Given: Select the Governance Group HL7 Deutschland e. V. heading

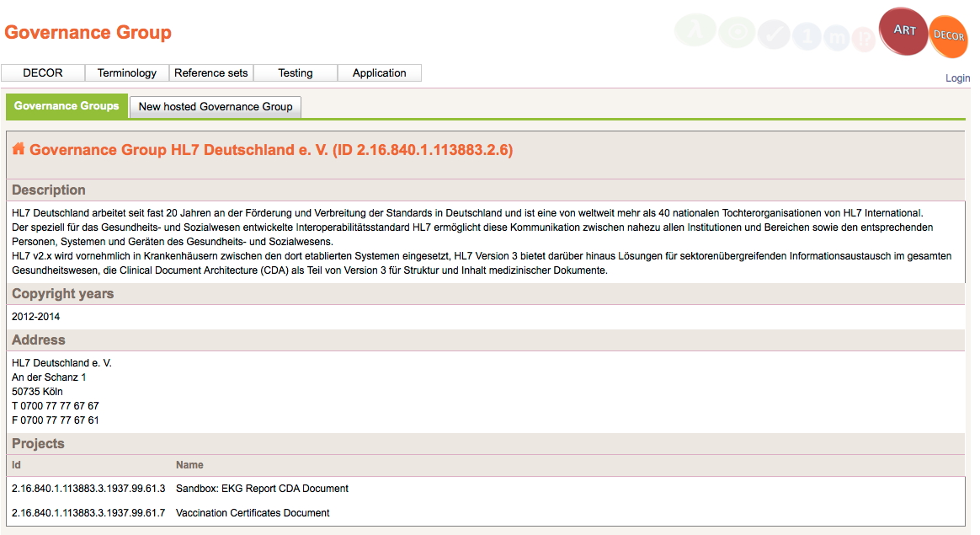Looking at the screenshot, I should pos(271,150).
